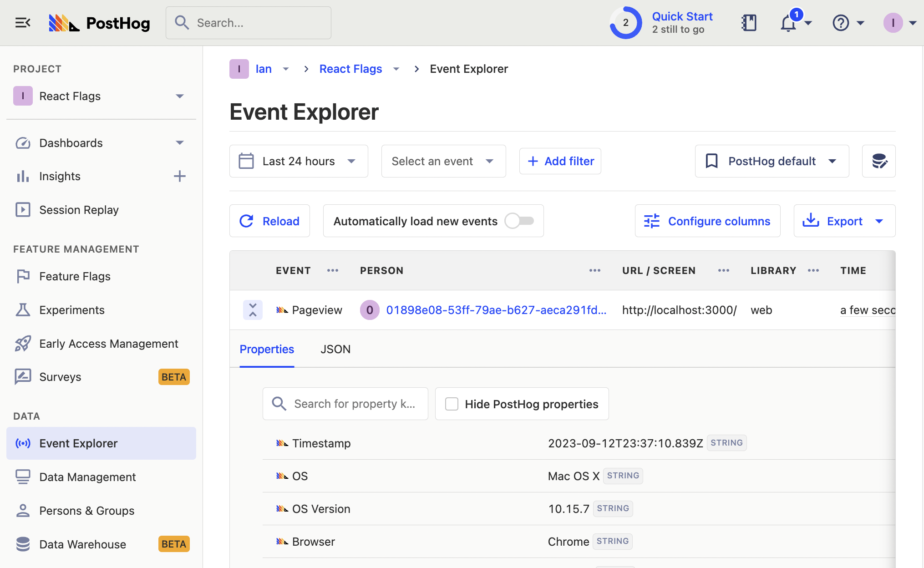The image size is (924, 568).
Task: Open Configure columns
Action: tap(707, 221)
